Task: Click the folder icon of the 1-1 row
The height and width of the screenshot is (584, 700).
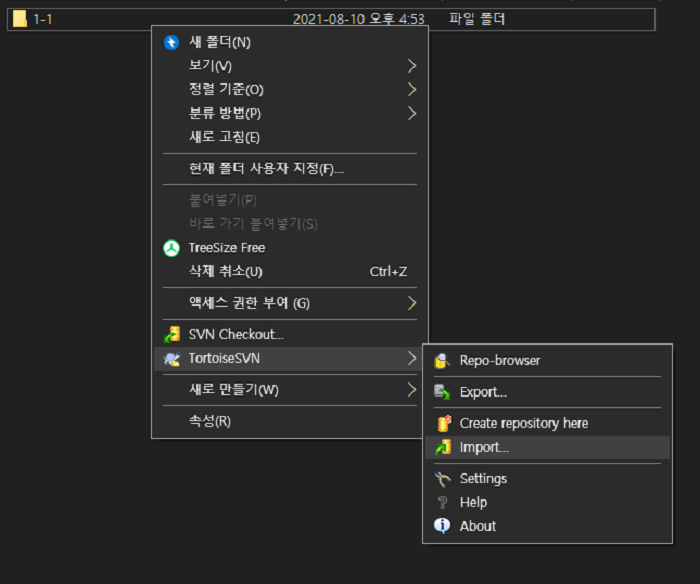Action: coord(20,19)
